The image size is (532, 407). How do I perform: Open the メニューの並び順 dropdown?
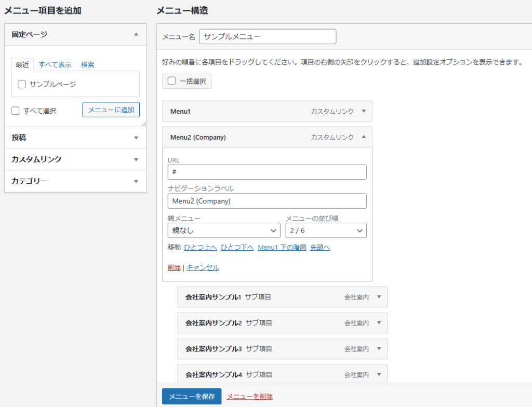pos(326,230)
